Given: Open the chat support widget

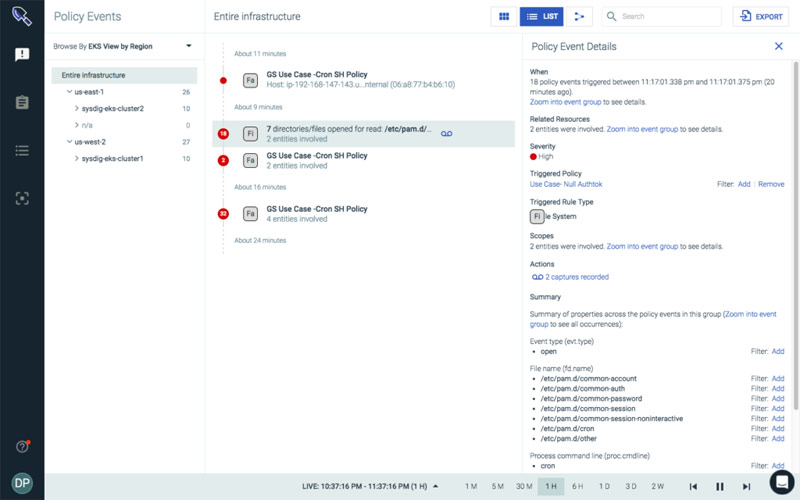Looking at the screenshot, I should 782,482.
